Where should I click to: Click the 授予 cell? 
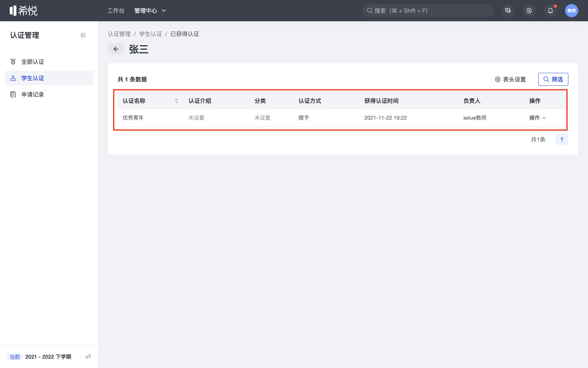(304, 118)
